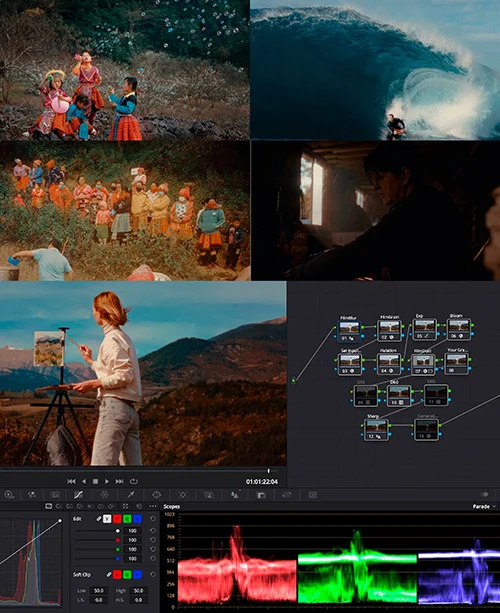
Task: Select the red Soft Clip channel
Action: click(117, 575)
